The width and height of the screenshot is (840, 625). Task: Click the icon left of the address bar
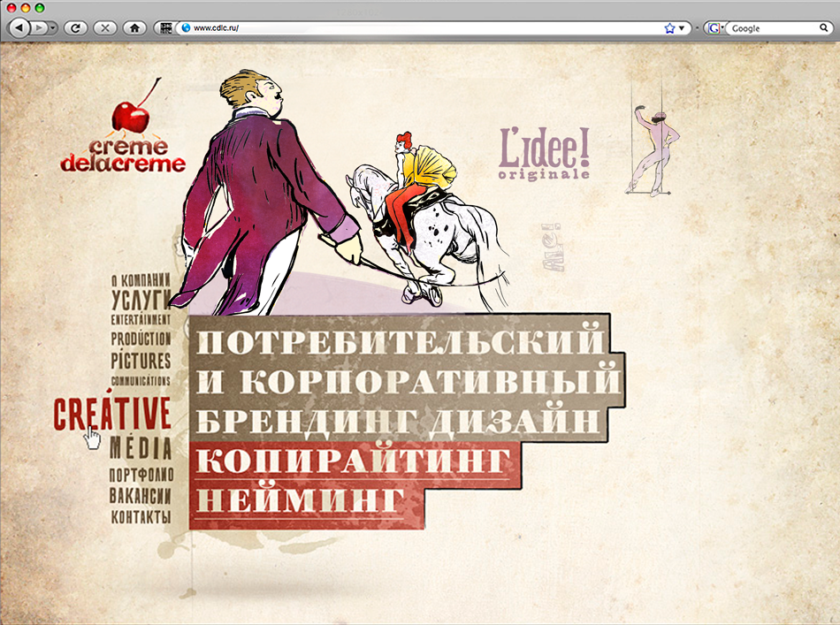point(166,28)
